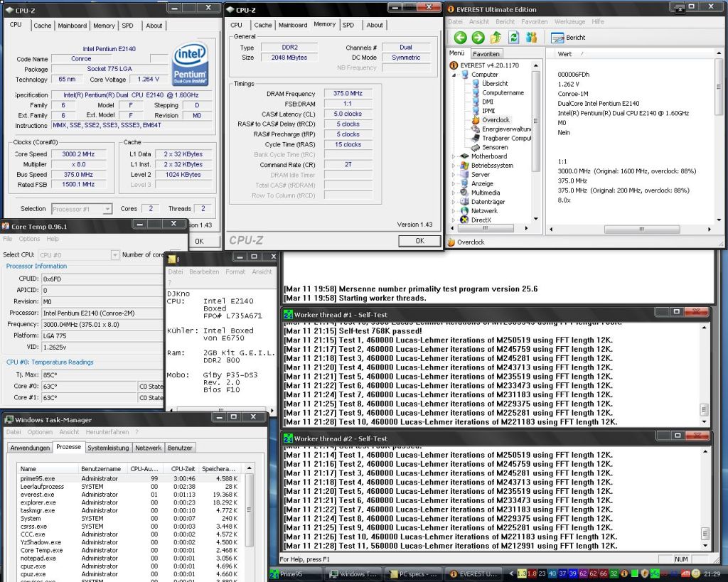Click the Overclock flame icon in tree
The height and width of the screenshot is (582, 728).
tap(476, 120)
